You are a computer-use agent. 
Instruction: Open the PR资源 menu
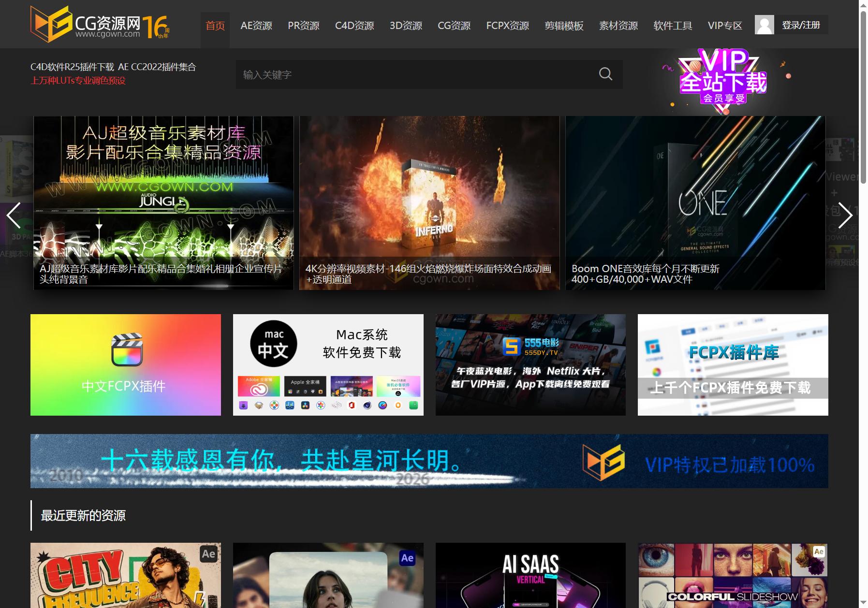pyautogui.click(x=304, y=26)
